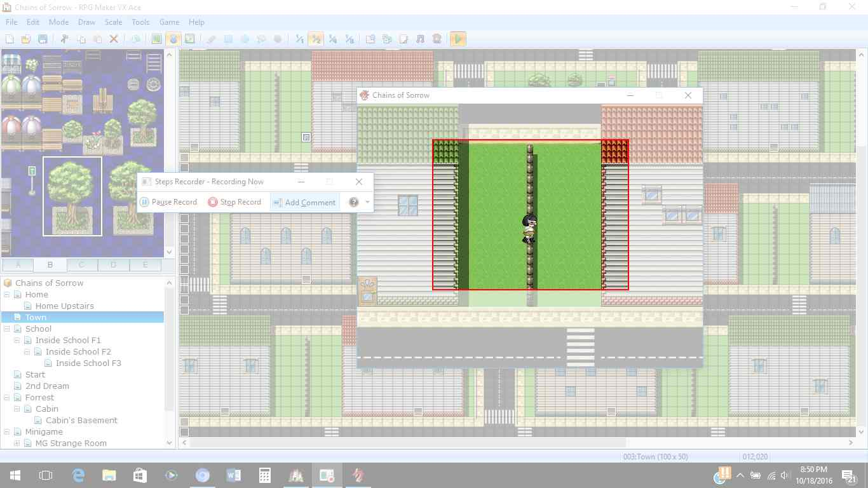Viewport: 868px width, 488px height.
Task: Click Pause Record in Steps Recorder
Action: pyautogui.click(x=168, y=202)
